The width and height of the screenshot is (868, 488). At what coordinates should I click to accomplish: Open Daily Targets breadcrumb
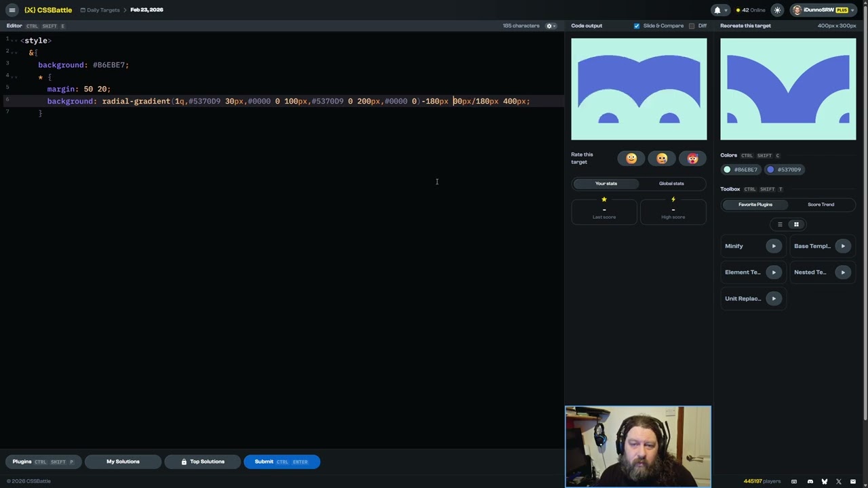pos(100,10)
